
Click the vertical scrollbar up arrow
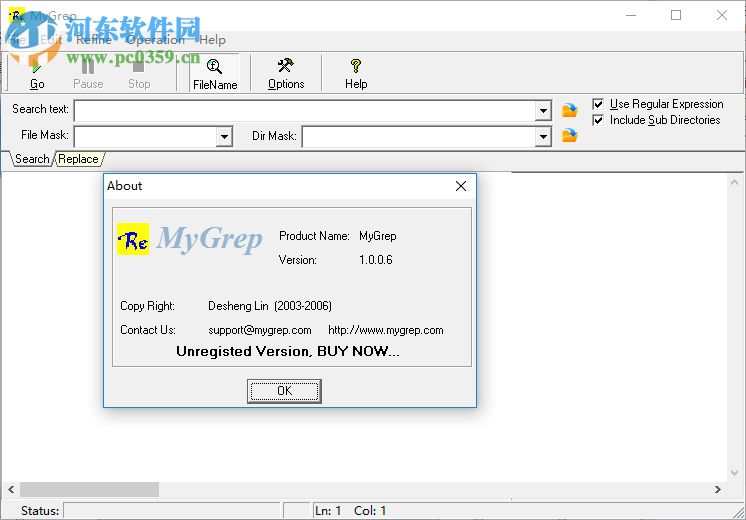tap(735, 182)
